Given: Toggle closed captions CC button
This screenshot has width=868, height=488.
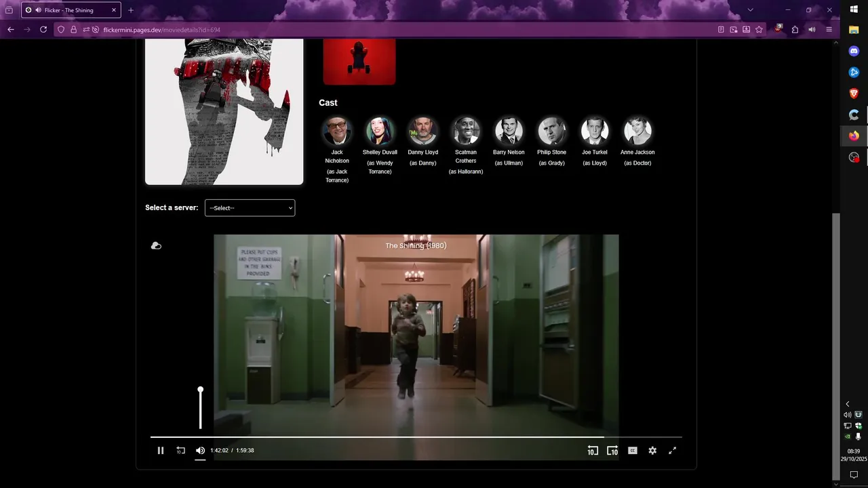Looking at the screenshot, I should 633,451.
